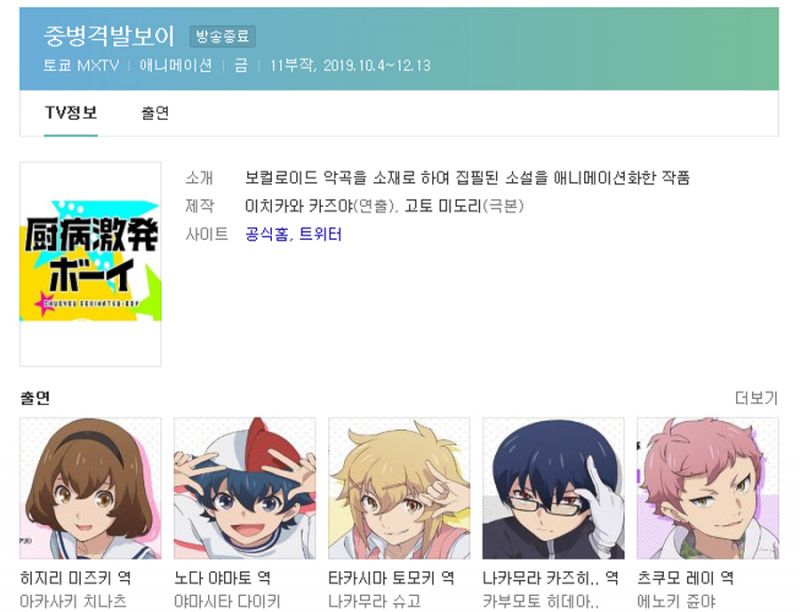Click voice actor 나카무라 슈고
800x612 pixels.
[374, 601]
